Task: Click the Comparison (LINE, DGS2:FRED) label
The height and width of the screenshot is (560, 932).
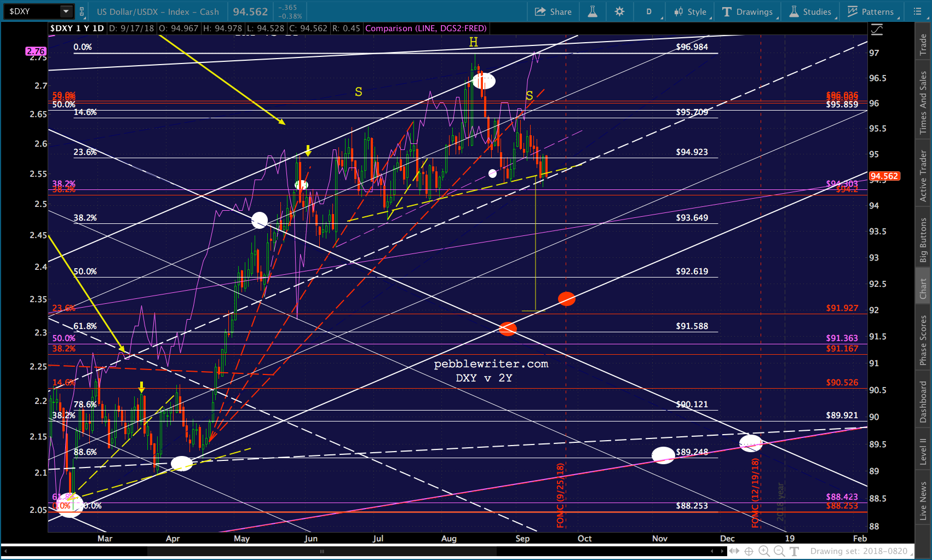Action: coord(426,28)
